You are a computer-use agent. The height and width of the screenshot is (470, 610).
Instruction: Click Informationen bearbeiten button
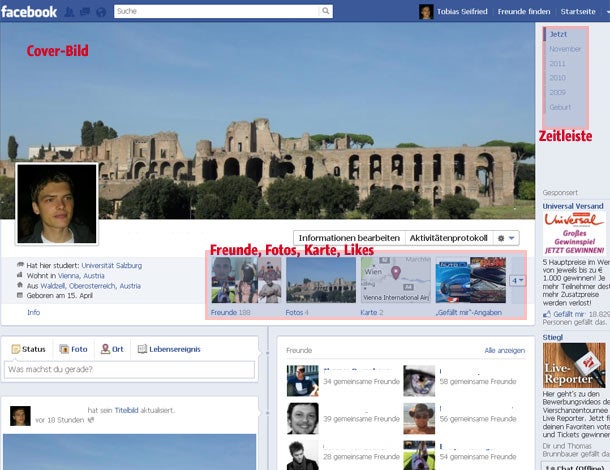point(349,238)
